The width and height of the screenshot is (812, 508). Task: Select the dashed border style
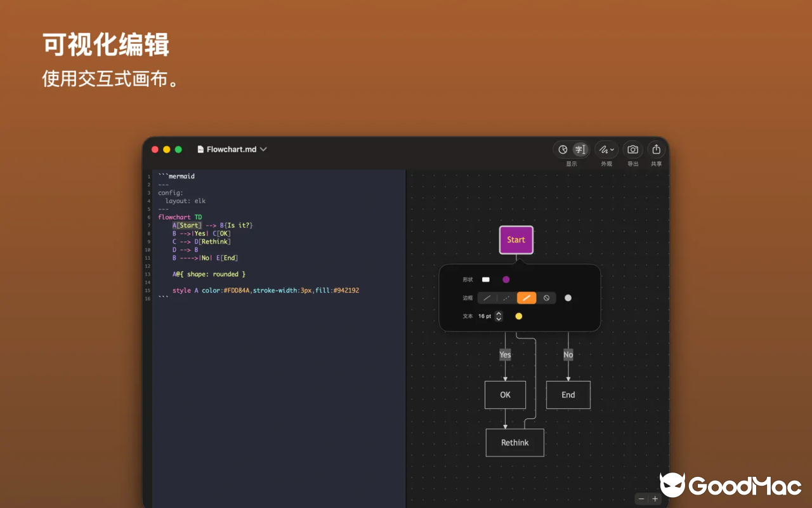point(506,298)
